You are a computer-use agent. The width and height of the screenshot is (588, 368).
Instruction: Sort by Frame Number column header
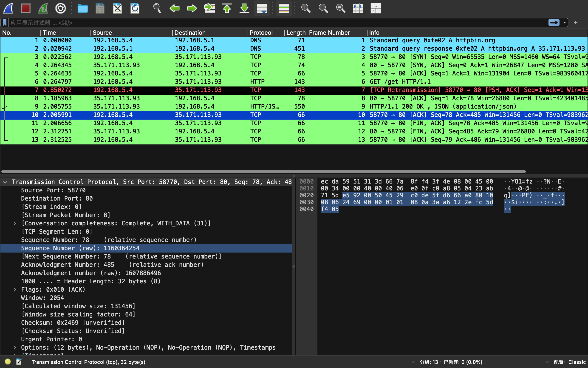(337, 33)
